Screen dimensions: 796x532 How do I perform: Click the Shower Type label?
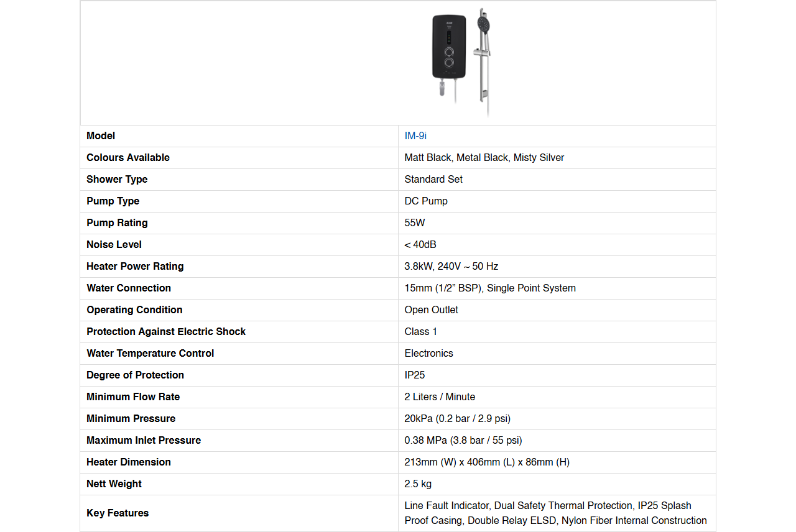117,180
